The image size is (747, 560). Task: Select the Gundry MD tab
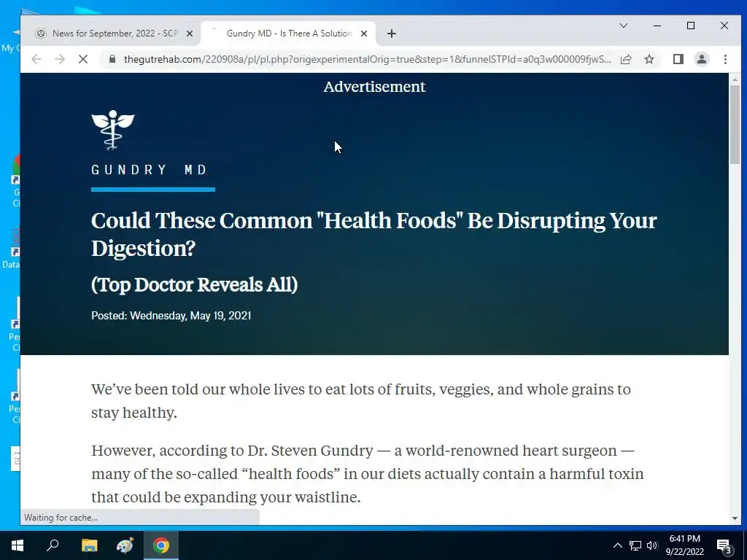(x=289, y=34)
